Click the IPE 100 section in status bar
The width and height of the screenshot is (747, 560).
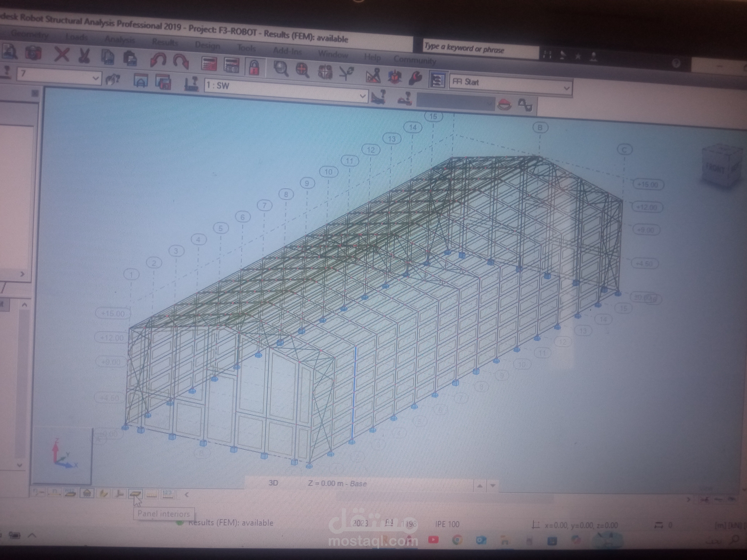447,524
